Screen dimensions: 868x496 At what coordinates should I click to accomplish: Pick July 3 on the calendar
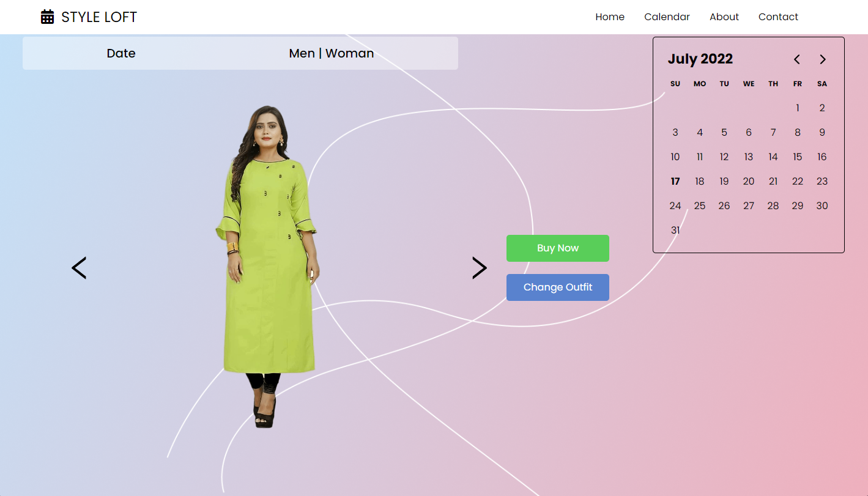(675, 133)
